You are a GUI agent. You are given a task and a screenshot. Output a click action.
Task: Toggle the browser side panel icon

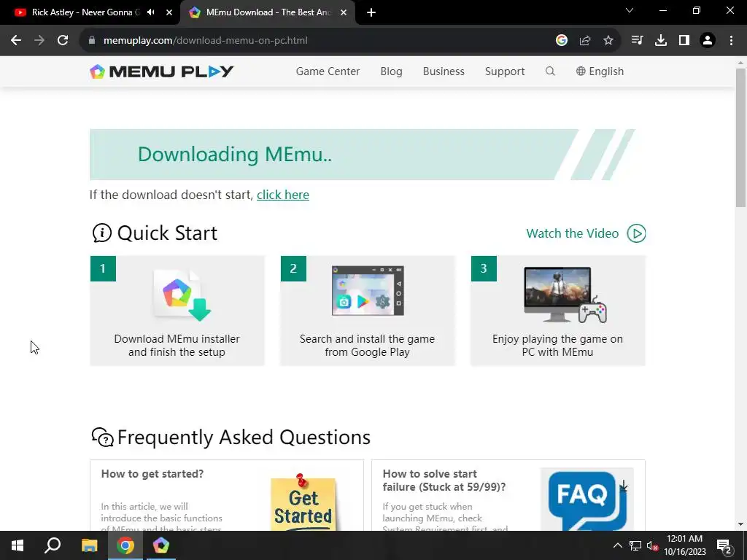pyautogui.click(x=684, y=41)
